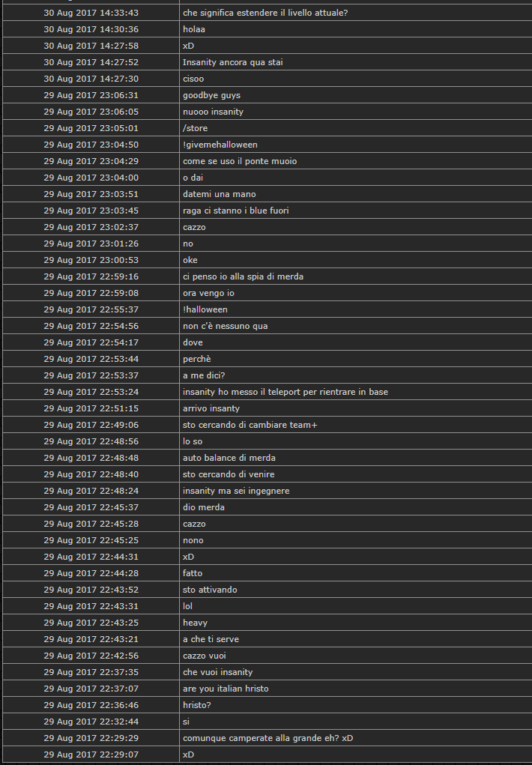Click the 'insanity ma sei ingegnere' message
This screenshot has height=765, width=532.
236,491
